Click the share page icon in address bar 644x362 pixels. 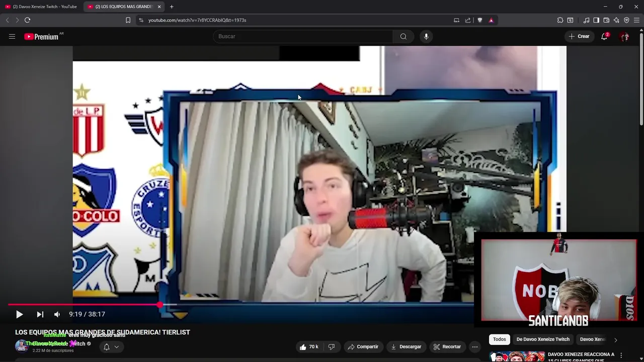point(468,20)
